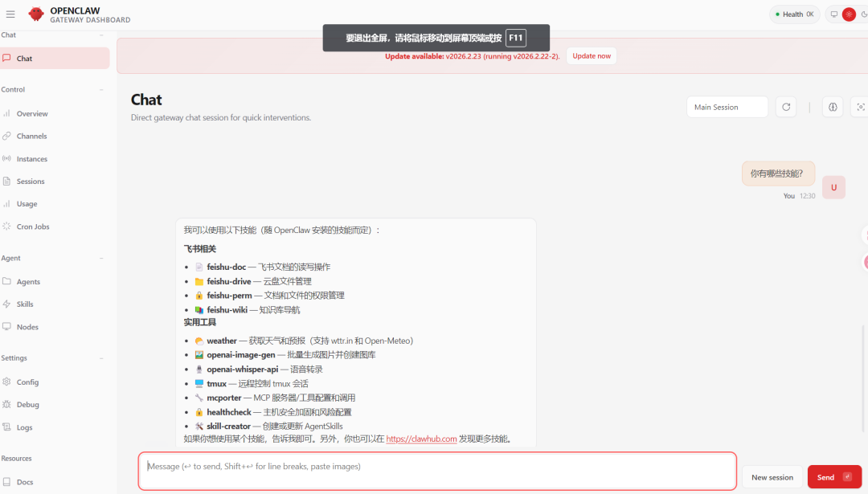Select the Chat item in sidebar
This screenshot has width=868, height=494.
coord(55,58)
